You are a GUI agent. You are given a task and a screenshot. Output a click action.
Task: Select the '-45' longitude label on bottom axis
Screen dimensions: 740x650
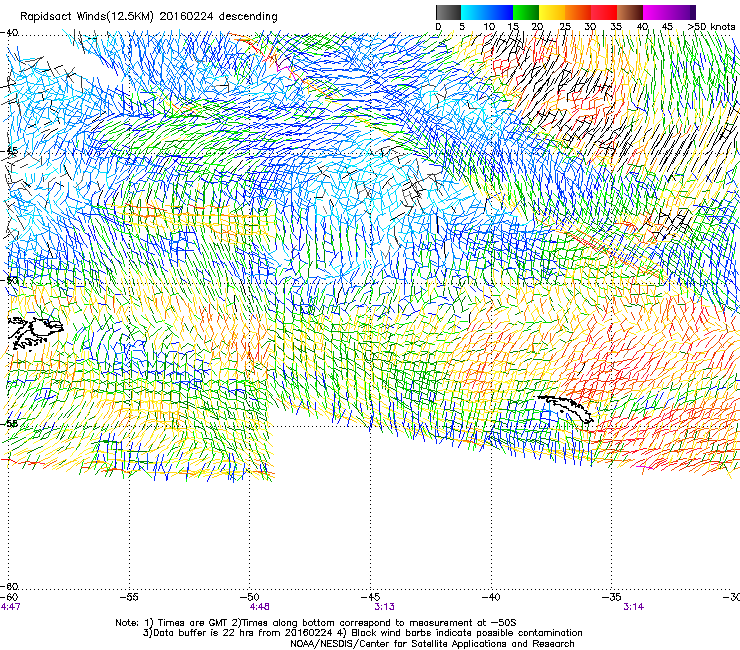(x=370, y=597)
